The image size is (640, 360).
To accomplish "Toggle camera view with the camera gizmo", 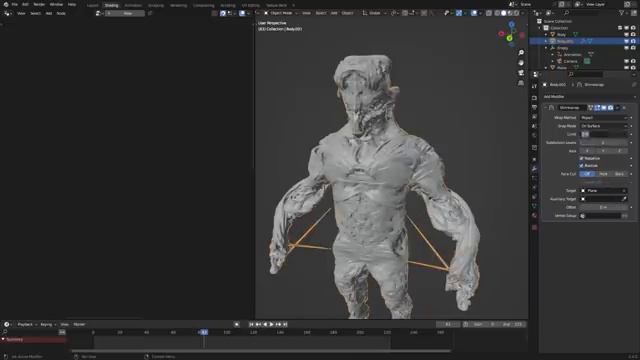I will pyautogui.click(x=521, y=73).
